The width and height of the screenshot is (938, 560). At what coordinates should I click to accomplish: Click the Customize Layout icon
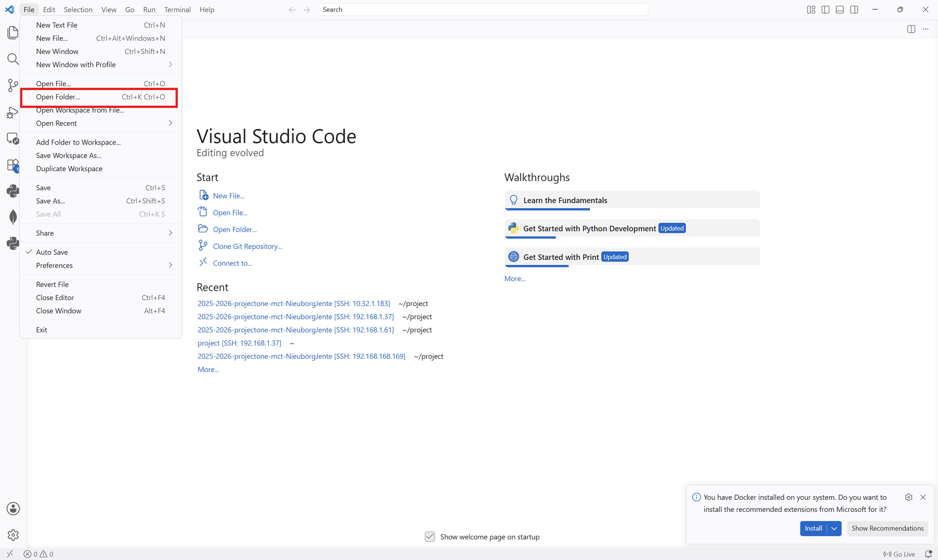[811, 10]
